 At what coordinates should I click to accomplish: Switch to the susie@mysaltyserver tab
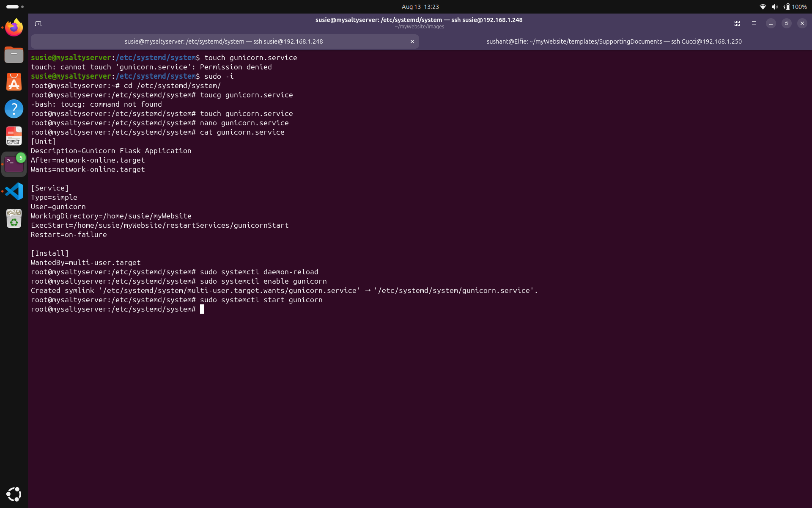click(224, 41)
